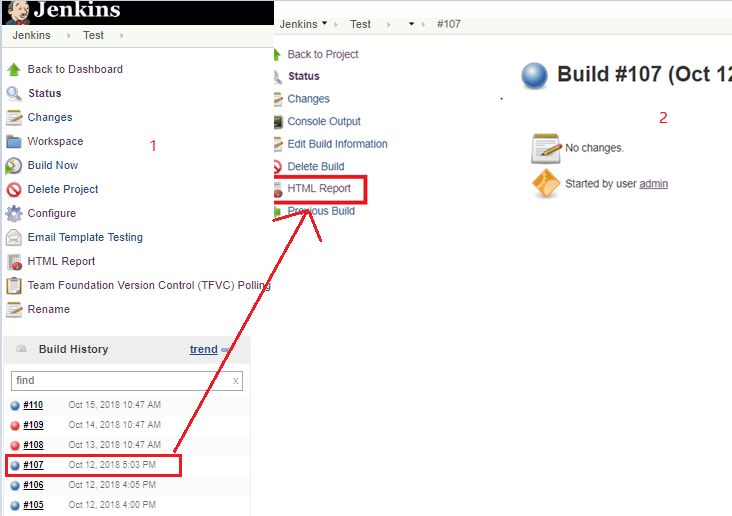This screenshot has height=516, width=732.
Task: Click the blue status ball for build #110
Action: [15, 405]
